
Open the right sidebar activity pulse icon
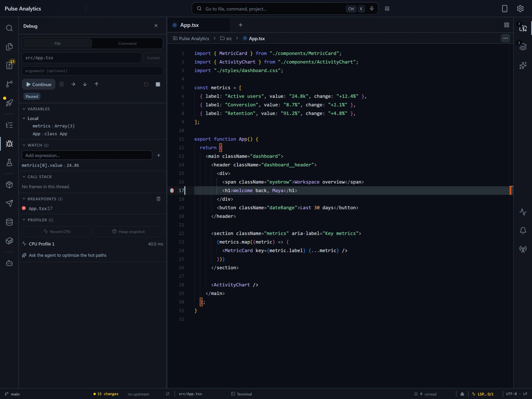click(523, 212)
